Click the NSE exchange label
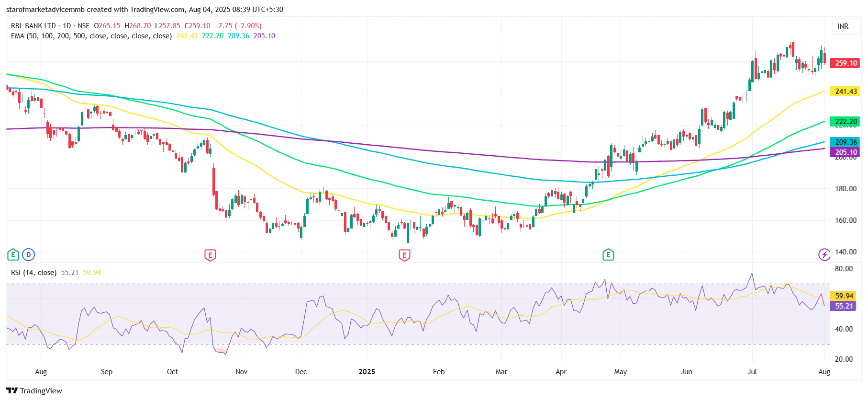Image resolution: width=868 pixels, height=401 pixels. coord(84,26)
